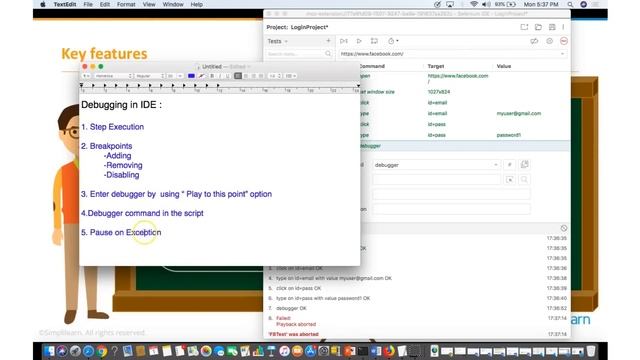Select the row with value password1
Image resolution: width=640 pixels, height=360 pixels.
pyautogui.click(x=464, y=135)
